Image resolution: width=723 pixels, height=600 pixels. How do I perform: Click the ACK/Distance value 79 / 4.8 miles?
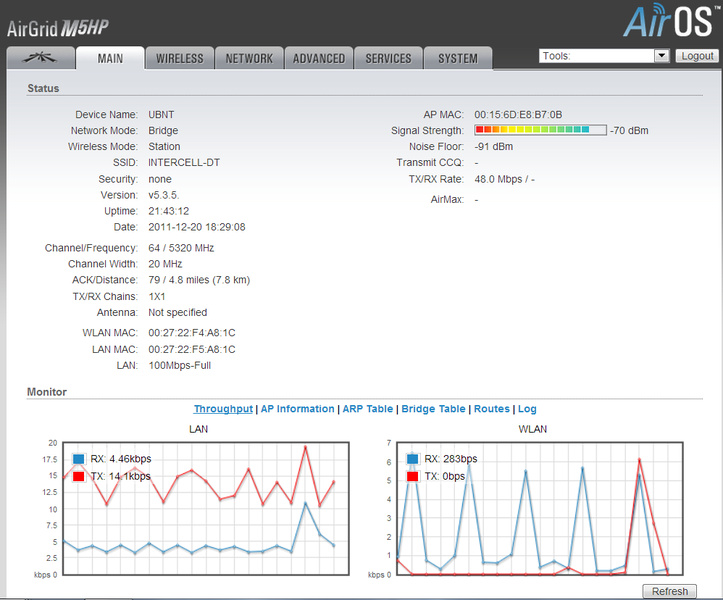point(179,279)
